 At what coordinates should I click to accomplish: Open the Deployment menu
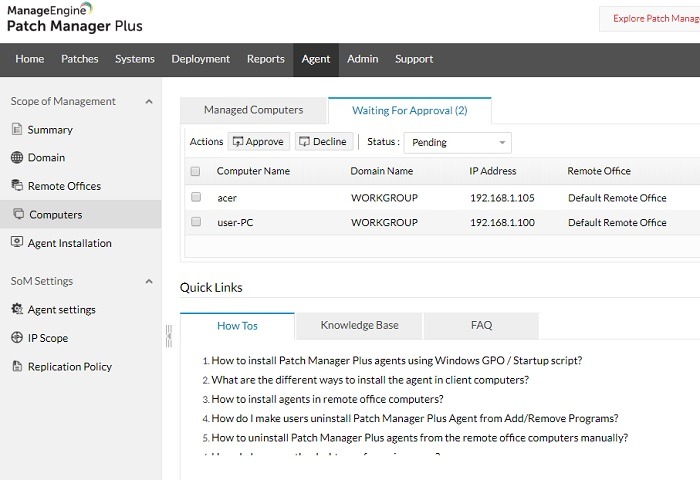pyautogui.click(x=201, y=59)
